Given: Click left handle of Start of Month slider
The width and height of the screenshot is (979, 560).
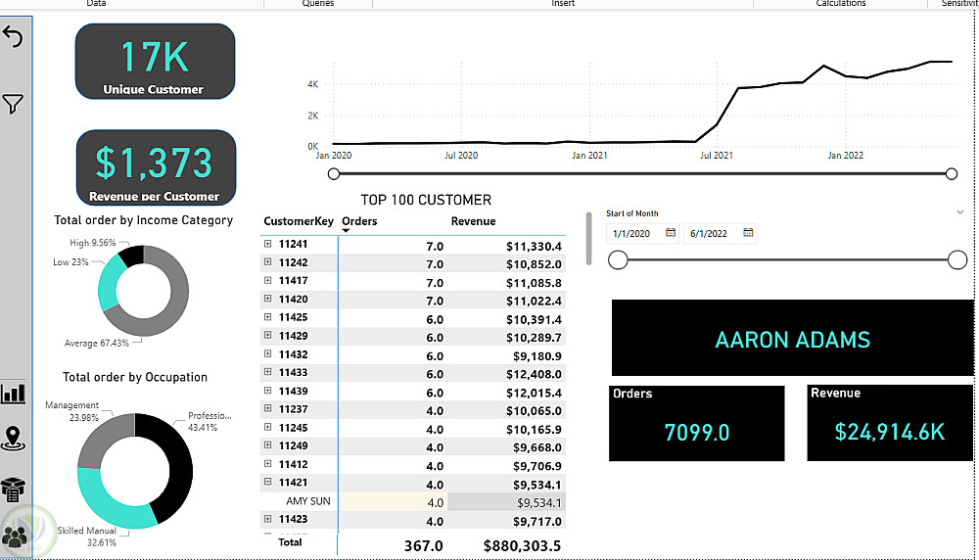Looking at the screenshot, I should [x=618, y=259].
